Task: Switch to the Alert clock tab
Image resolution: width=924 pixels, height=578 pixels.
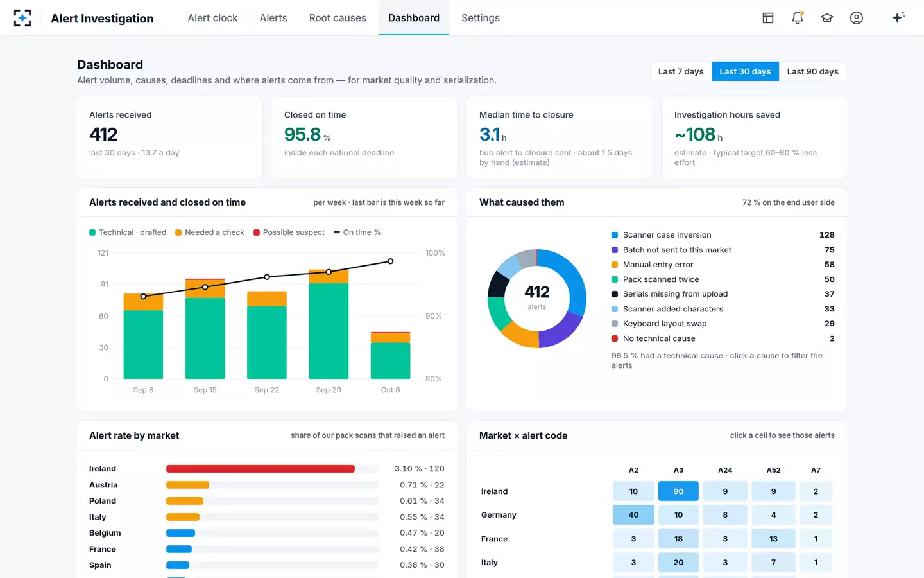Action: point(212,18)
